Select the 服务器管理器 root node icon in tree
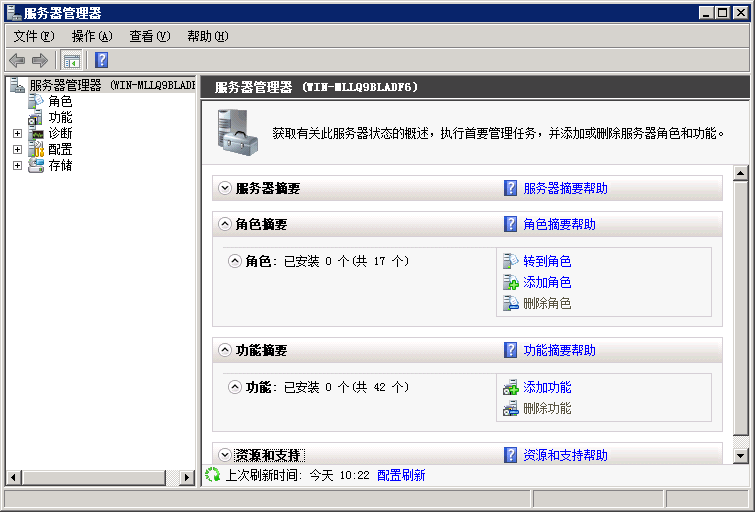 pyautogui.click(x=17, y=85)
